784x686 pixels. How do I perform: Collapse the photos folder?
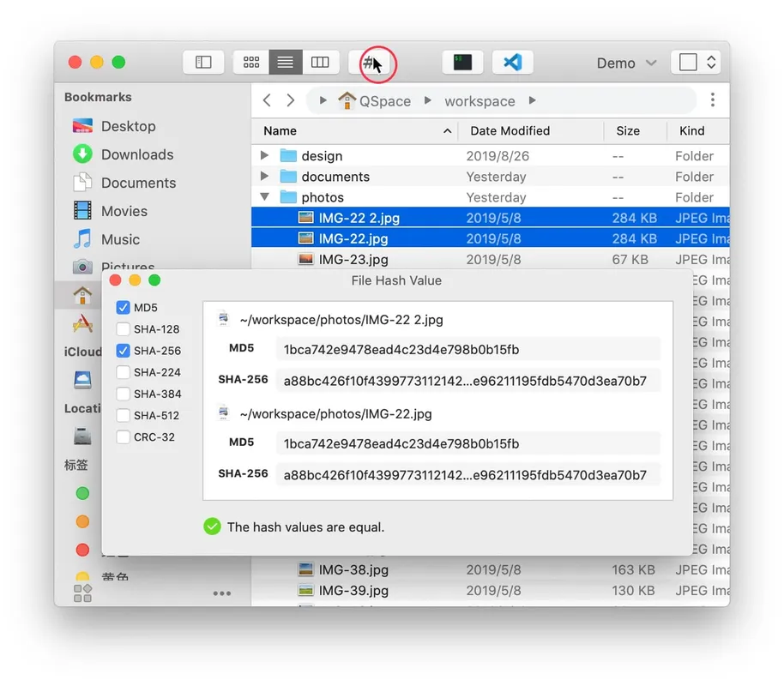pyautogui.click(x=265, y=197)
